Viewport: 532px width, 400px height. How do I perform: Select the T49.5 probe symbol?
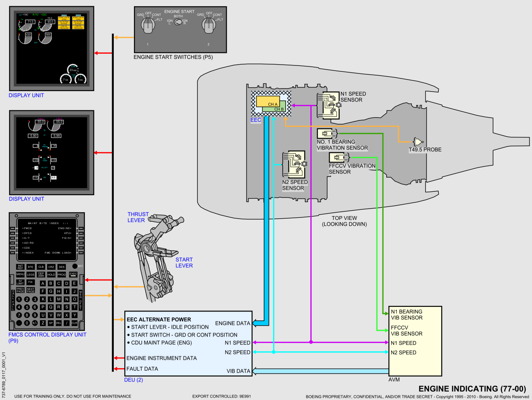click(418, 142)
